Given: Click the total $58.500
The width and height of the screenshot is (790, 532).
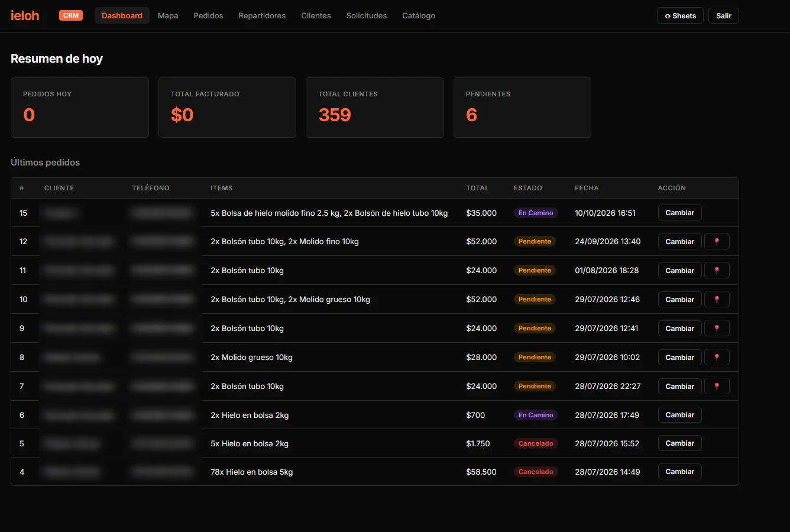Looking at the screenshot, I should (481, 472).
